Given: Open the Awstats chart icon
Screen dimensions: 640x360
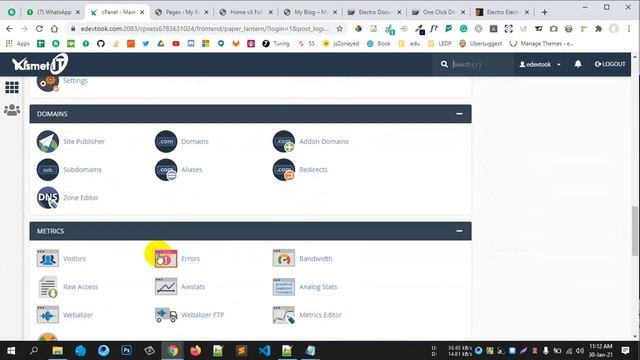Looking at the screenshot, I should click(x=166, y=287).
